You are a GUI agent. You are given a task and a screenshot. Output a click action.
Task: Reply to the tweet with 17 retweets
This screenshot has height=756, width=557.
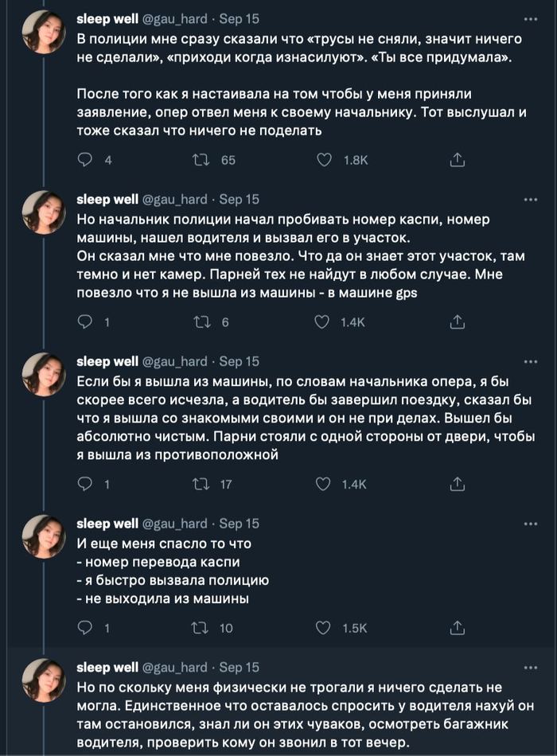(x=84, y=485)
